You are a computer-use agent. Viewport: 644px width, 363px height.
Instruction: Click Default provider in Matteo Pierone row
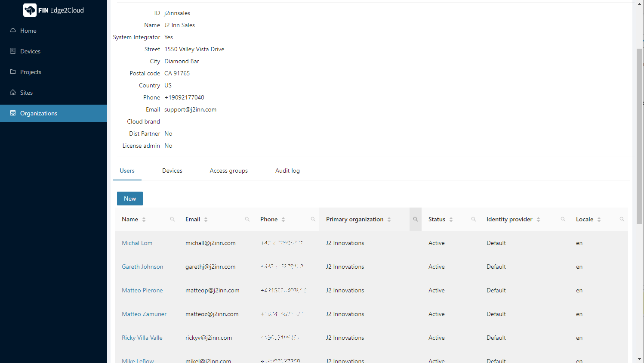(x=496, y=290)
